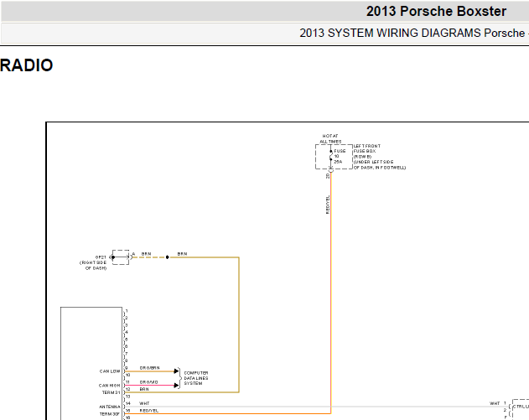This screenshot has width=529, height=420.
Task: Click the 'WHT' label near the right-edge connector
Action: pyautogui.click(x=495, y=403)
